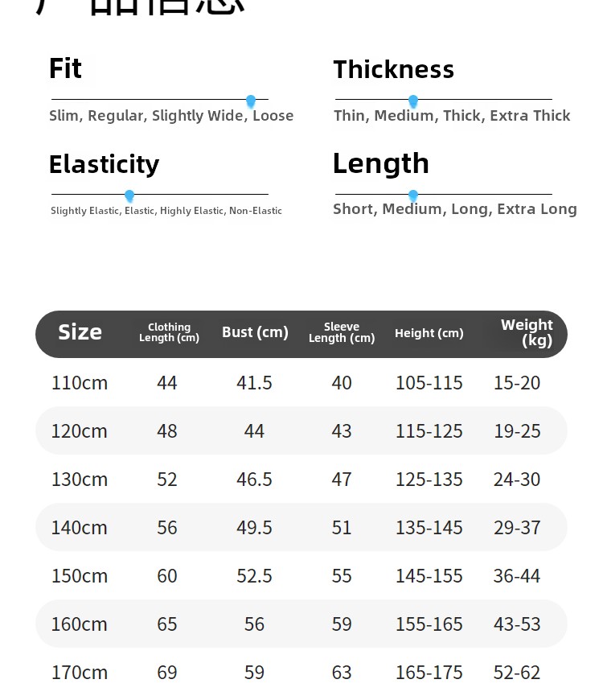603x700 pixels.
Task: Click the blue Fit slider marker
Action: 251,101
